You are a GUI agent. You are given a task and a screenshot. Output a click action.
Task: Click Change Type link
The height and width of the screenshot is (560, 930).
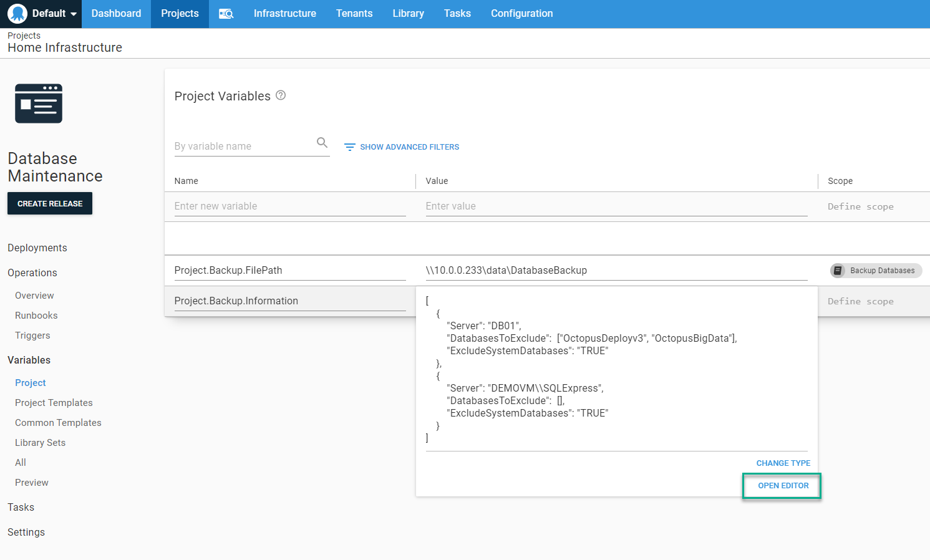tap(783, 463)
